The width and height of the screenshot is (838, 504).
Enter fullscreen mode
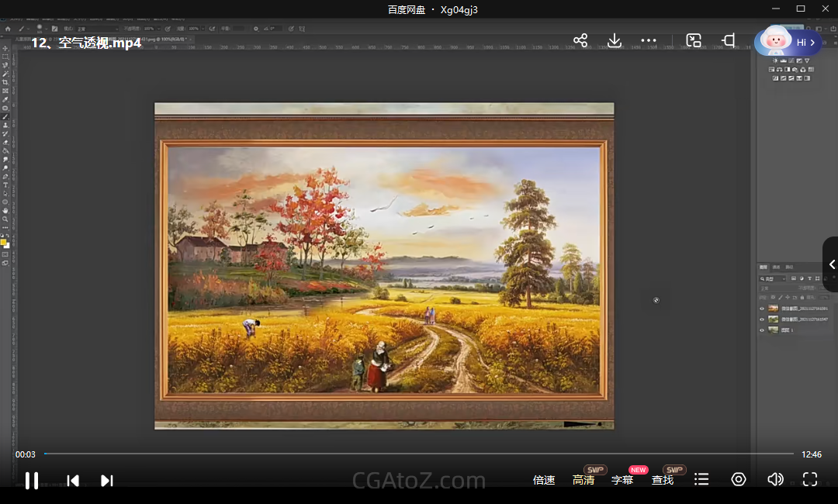[x=810, y=480]
